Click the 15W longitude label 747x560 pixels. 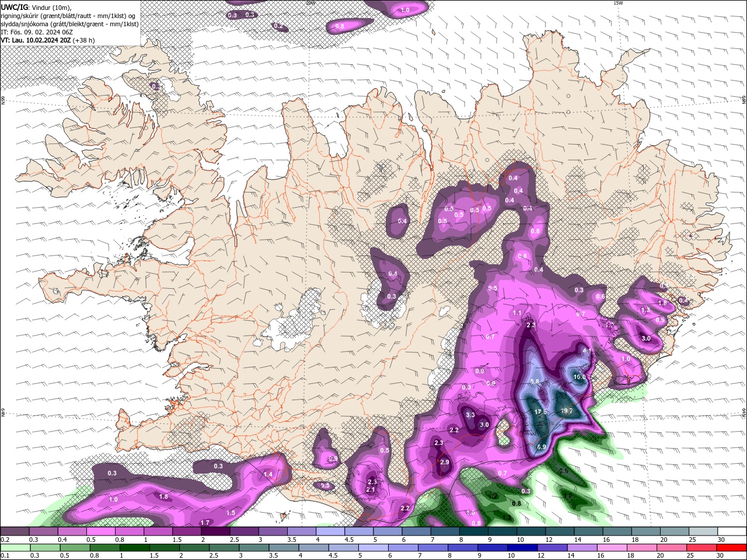point(617,3)
